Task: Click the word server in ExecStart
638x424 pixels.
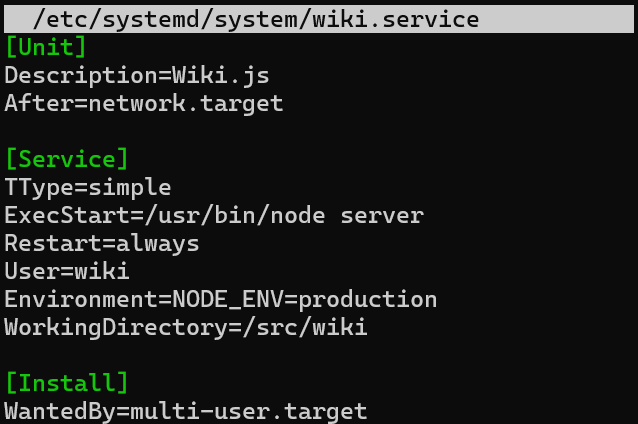Action: click(382, 216)
